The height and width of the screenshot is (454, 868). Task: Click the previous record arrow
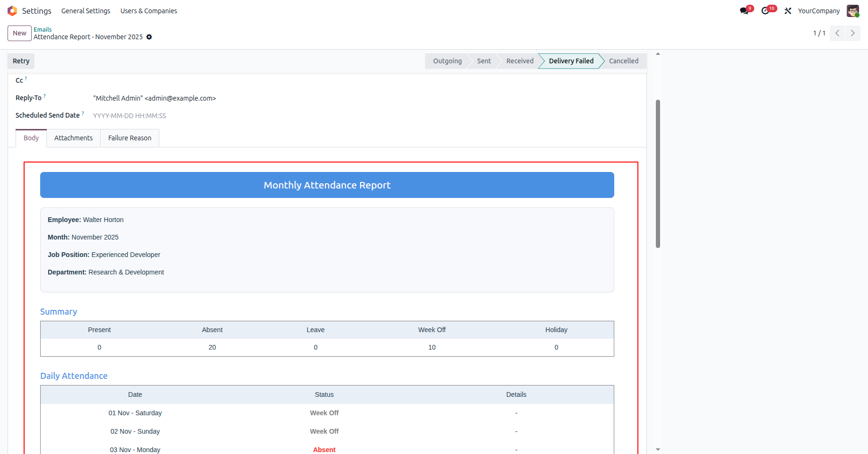pyautogui.click(x=837, y=33)
